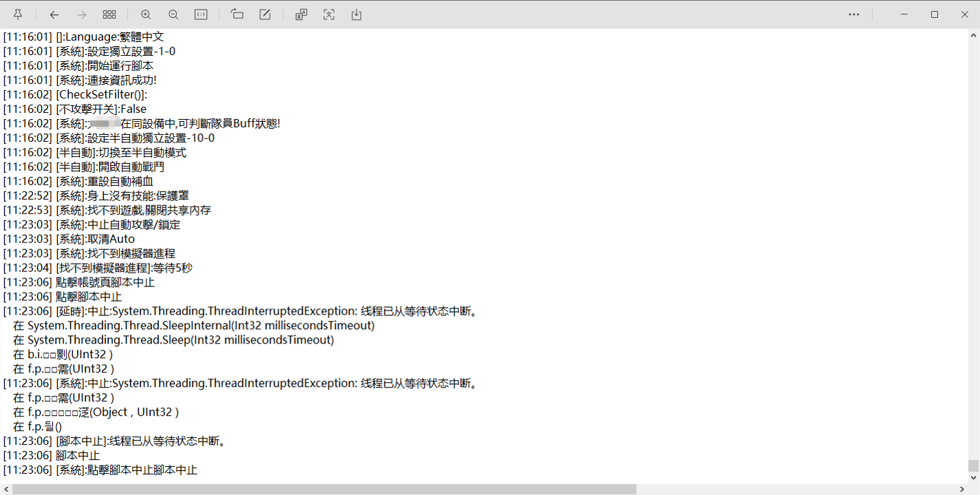Click the 'Thread.Sleep(Int32 millisecondsTimeout)' stack line
This screenshot has width=980, height=495.
(173, 341)
